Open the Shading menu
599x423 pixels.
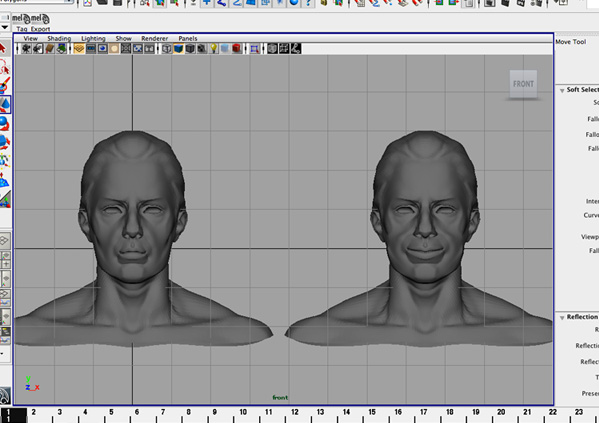(x=59, y=38)
